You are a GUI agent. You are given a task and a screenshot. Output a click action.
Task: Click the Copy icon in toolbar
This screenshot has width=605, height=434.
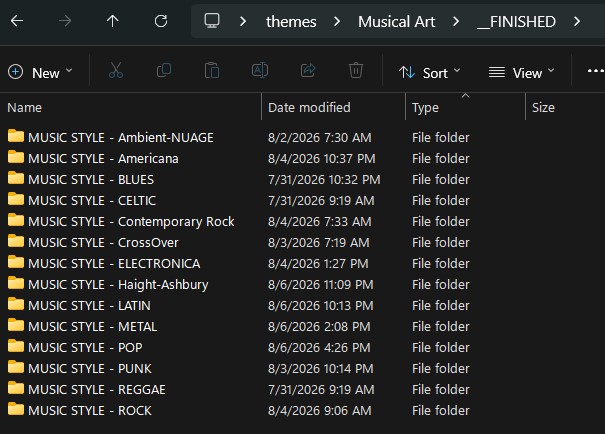(x=164, y=71)
